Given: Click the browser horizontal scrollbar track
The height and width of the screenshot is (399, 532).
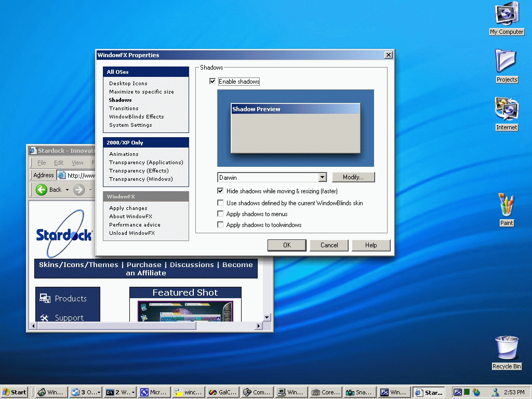Looking at the screenshot, I should [x=225, y=326].
